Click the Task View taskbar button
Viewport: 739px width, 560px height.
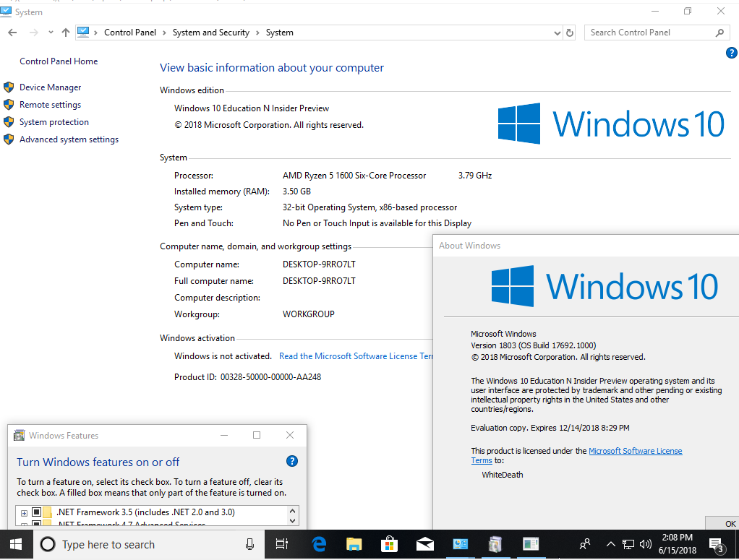tap(282, 544)
